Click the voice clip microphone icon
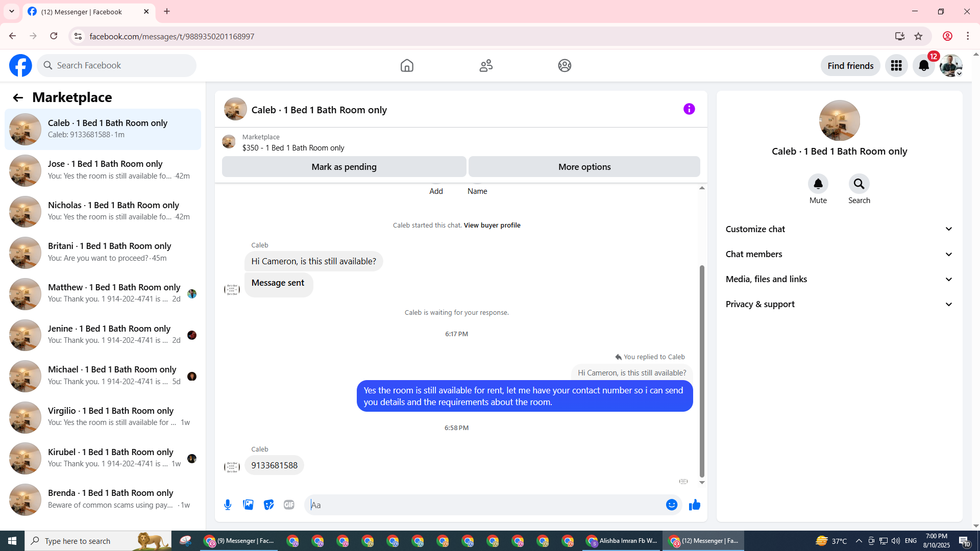This screenshot has width=980, height=551. [228, 505]
